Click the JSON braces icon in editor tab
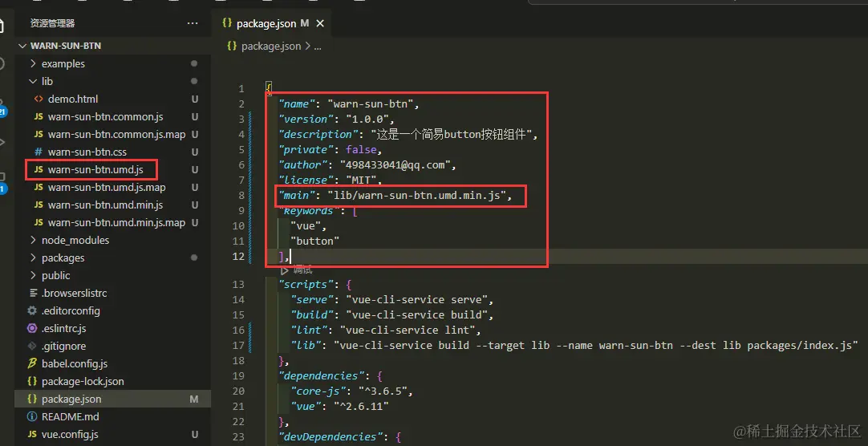The image size is (868, 446). pos(226,23)
